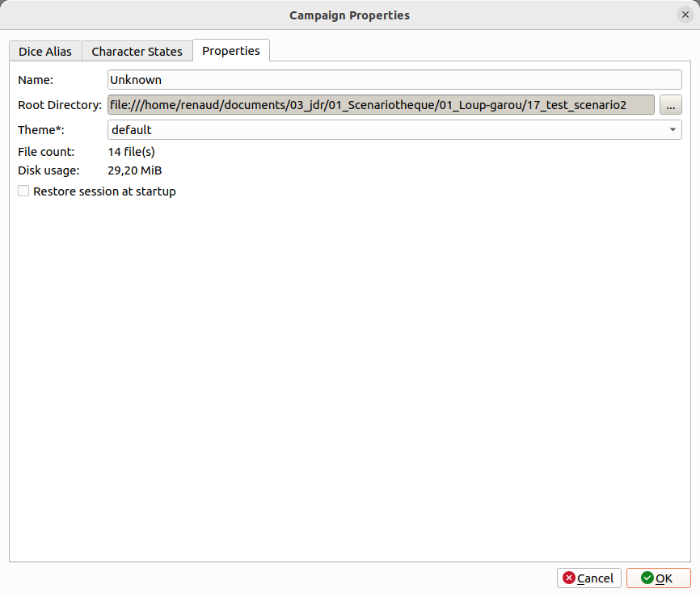This screenshot has height=597, width=700.
Task: Click the Root Directory label
Action: (60, 105)
